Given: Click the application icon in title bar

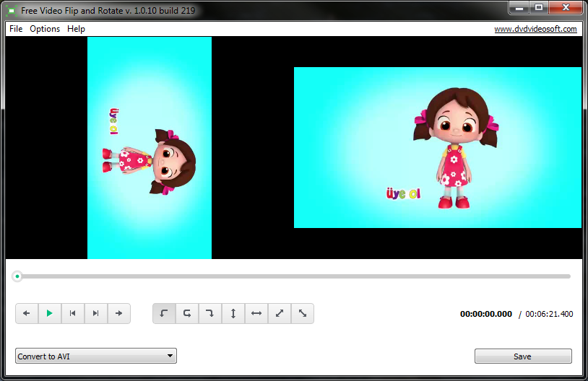Looking at the screenshot, I should pos(12,11).
